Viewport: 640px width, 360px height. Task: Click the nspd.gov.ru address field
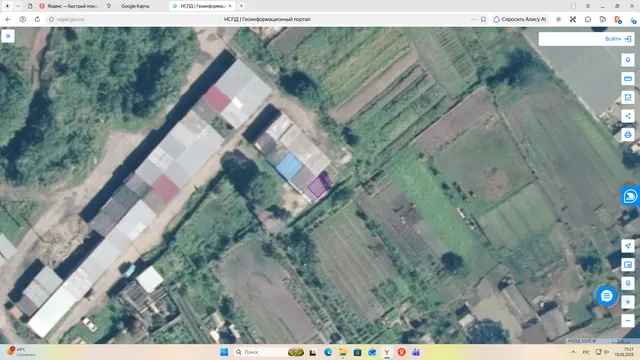pyautogui.click(x=71, y=19)
